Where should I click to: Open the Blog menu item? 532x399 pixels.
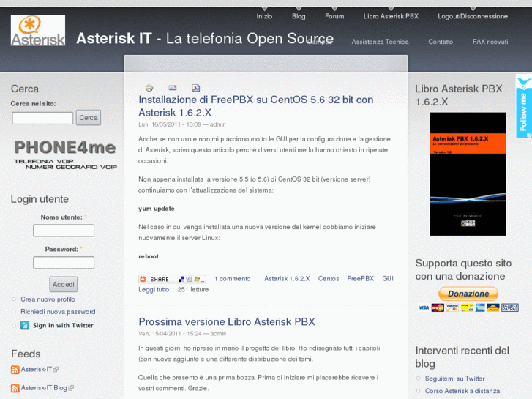tap(299, 16)
